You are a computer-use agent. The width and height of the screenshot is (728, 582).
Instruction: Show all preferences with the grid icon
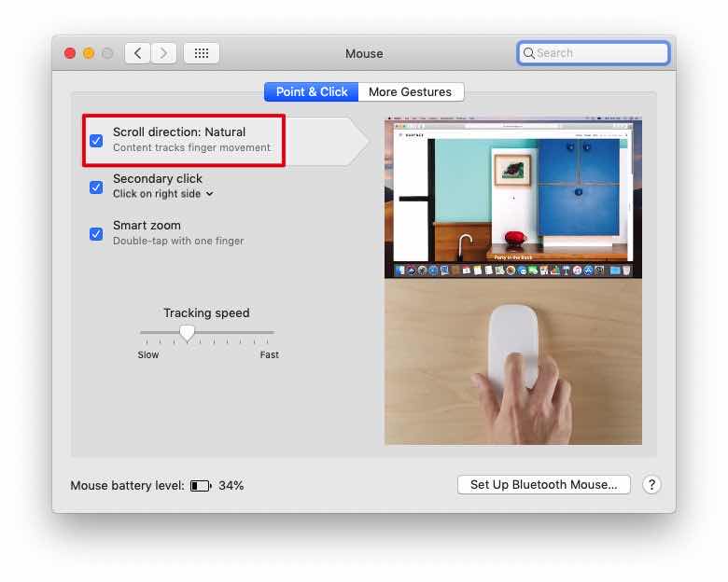(x=202, y=53)
